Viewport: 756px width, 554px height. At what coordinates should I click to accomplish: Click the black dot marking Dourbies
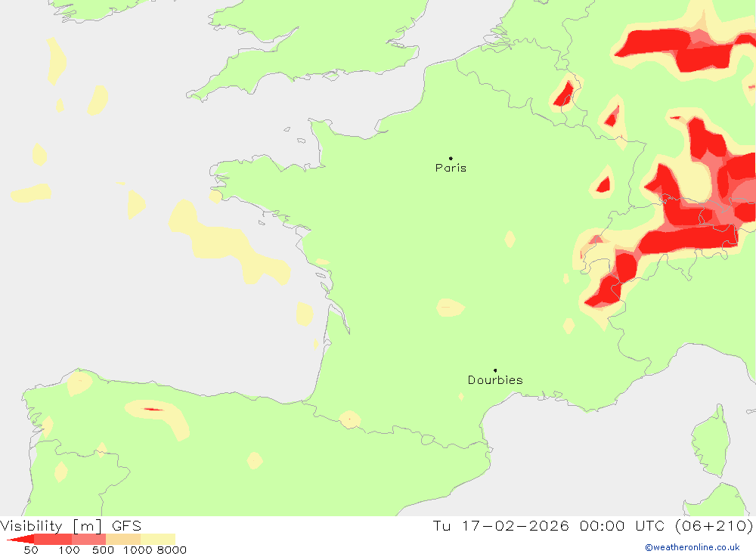495,370
